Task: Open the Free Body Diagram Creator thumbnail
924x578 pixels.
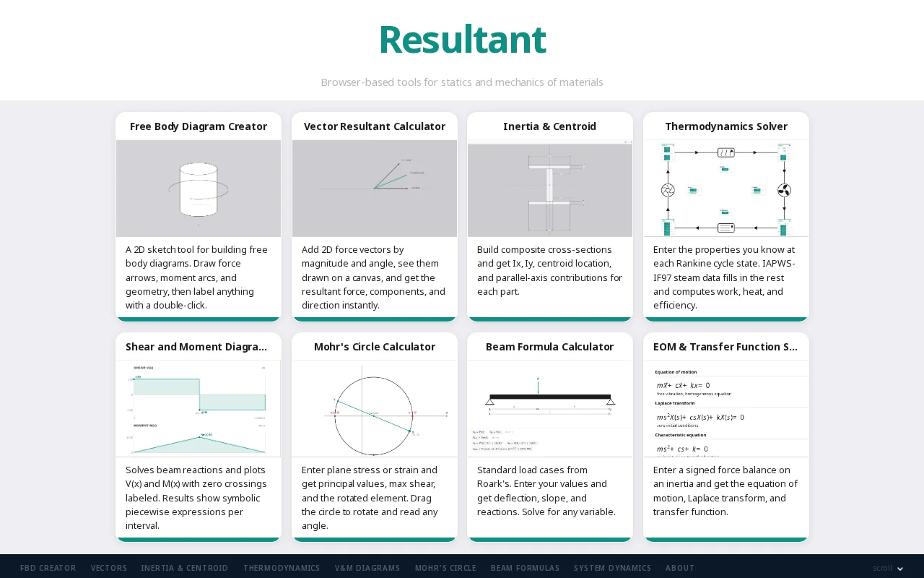Action: click(199, 189)
